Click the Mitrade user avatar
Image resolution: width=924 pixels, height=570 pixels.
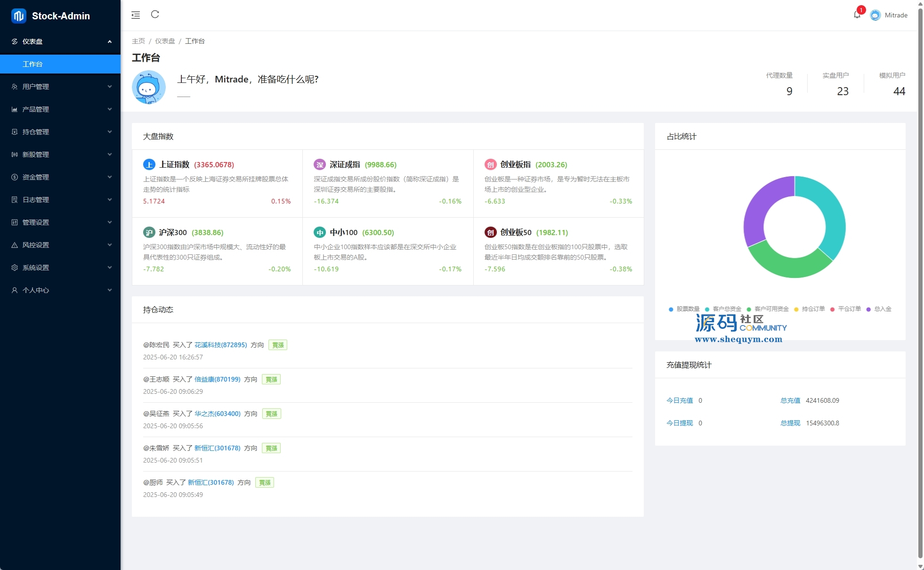tap(875, 15)
